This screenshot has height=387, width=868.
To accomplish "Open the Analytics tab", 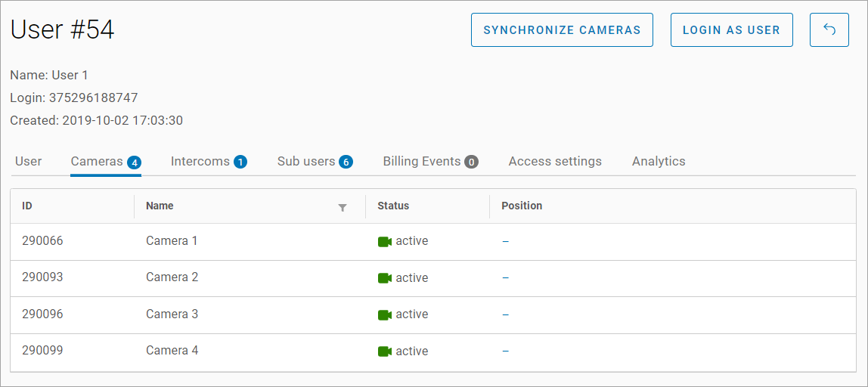I will pyautogui.click(x=659, y=161).
